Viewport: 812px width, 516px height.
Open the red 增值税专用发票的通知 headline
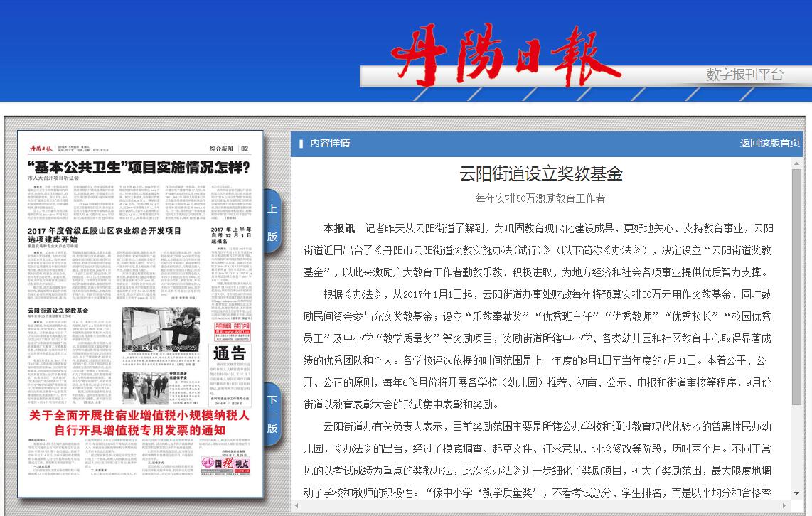(x=140, y=423)
